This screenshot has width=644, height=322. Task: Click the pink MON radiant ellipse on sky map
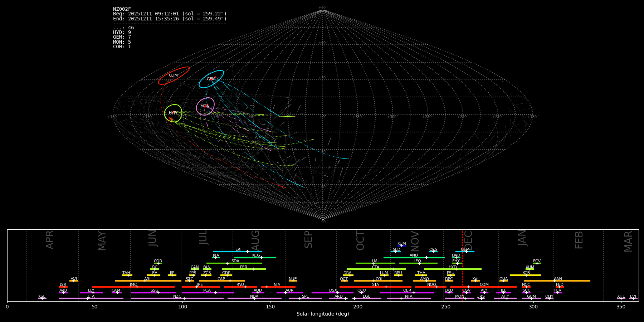pos(205,106)
